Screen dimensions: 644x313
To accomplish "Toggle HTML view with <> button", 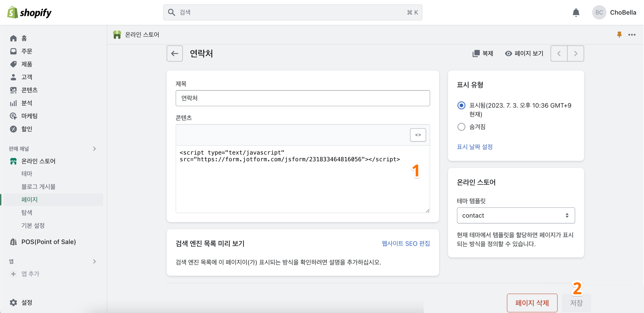I will [x=418, y=135].
